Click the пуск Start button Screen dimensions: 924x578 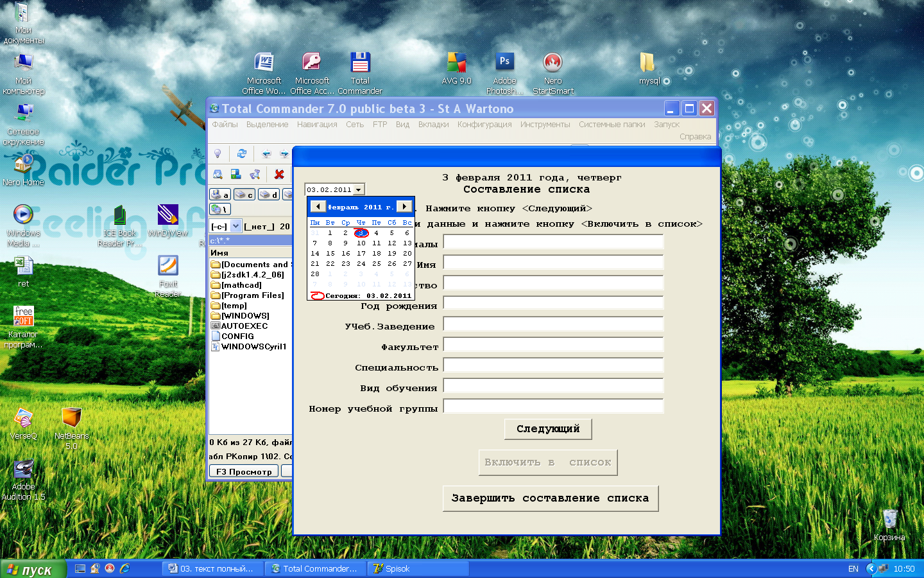(32, 569)
